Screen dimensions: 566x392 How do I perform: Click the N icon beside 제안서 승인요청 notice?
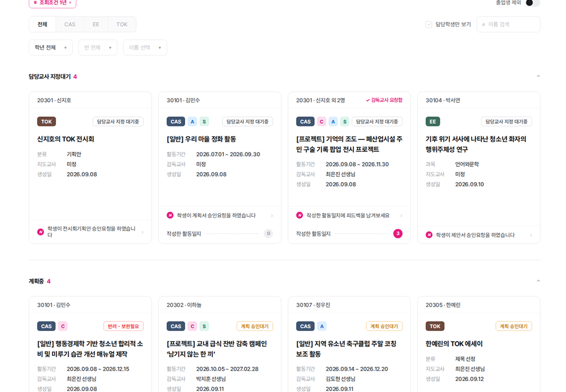[429, 235]
